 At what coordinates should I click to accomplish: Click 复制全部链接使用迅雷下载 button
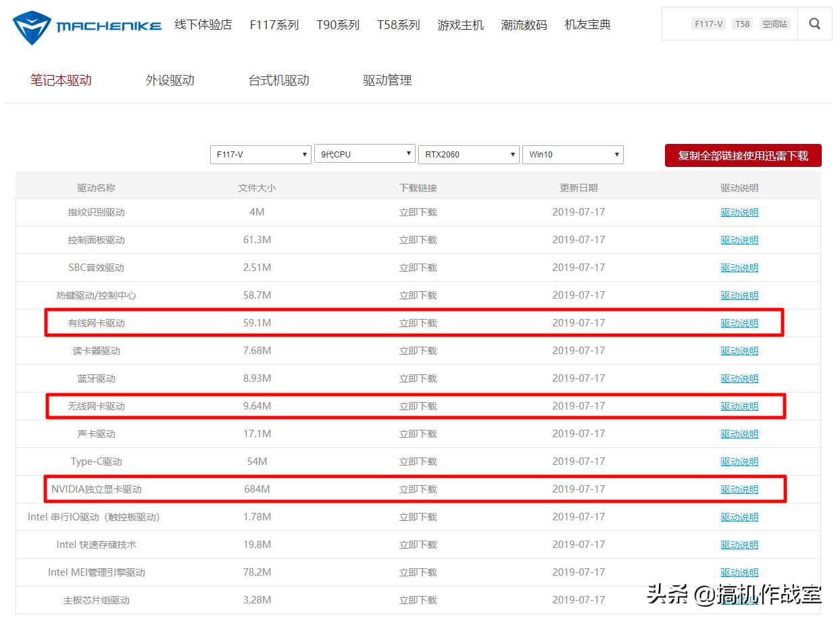point(743,155)
